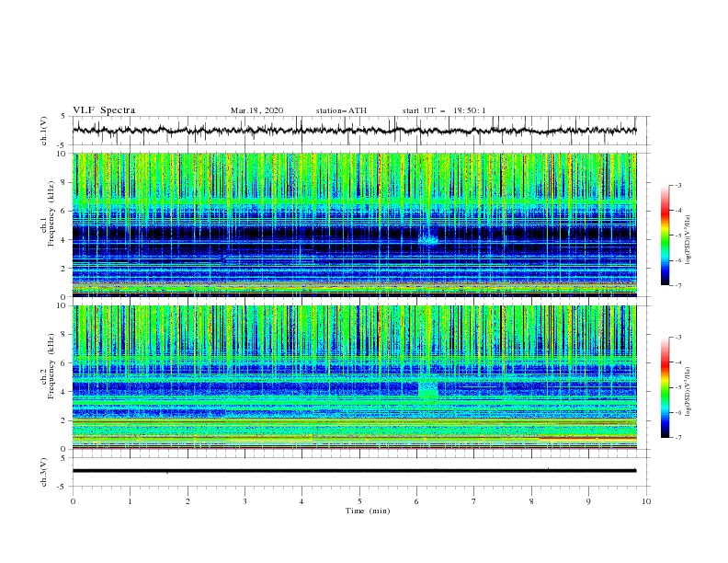
Task: Click the ch.2 colorbar log(PSD) label
Action: (688, 392)
